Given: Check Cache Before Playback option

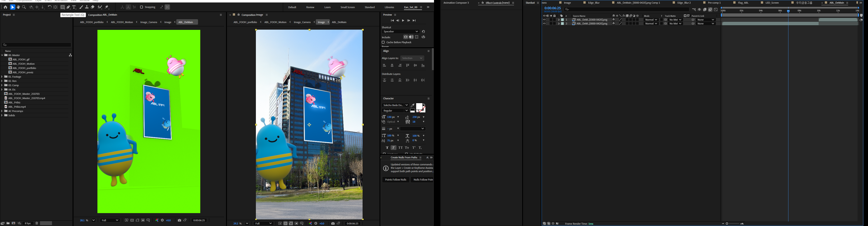Looking at the screenshot, I should click(x=383, y=42).
